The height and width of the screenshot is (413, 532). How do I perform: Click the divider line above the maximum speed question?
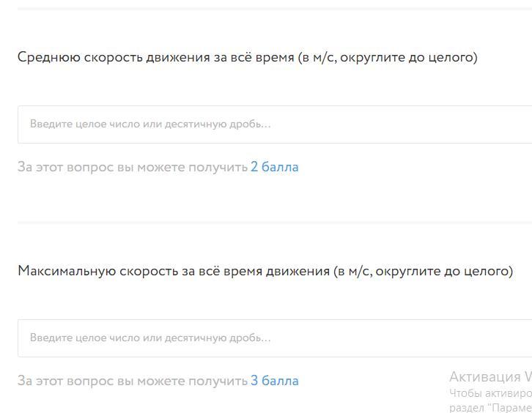275,221
